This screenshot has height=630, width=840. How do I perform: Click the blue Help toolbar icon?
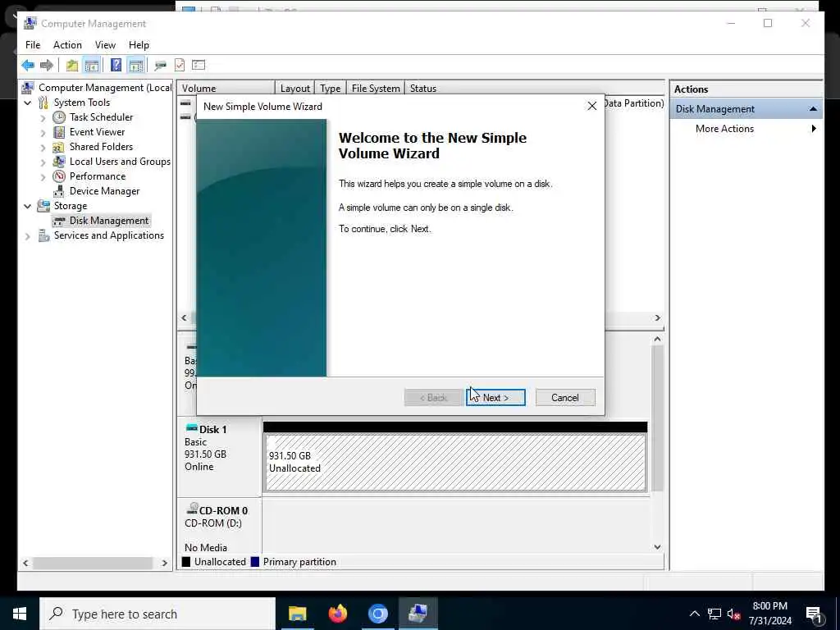tap(116, 66)
